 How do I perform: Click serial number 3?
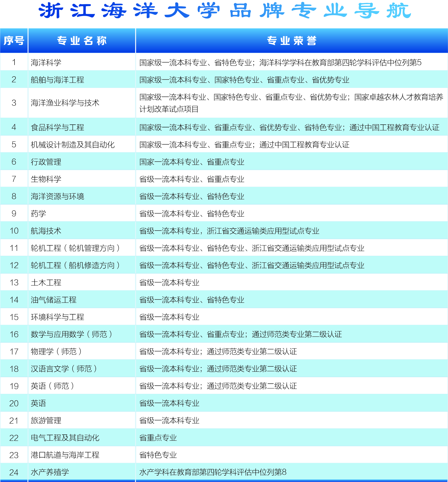click(14, 103)
